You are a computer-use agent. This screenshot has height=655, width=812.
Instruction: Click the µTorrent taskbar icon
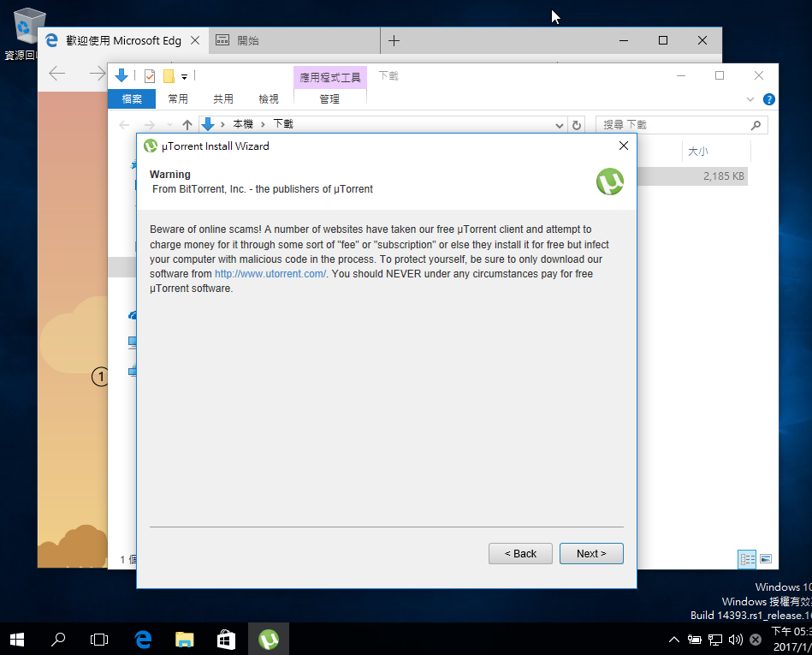[269, 640]
